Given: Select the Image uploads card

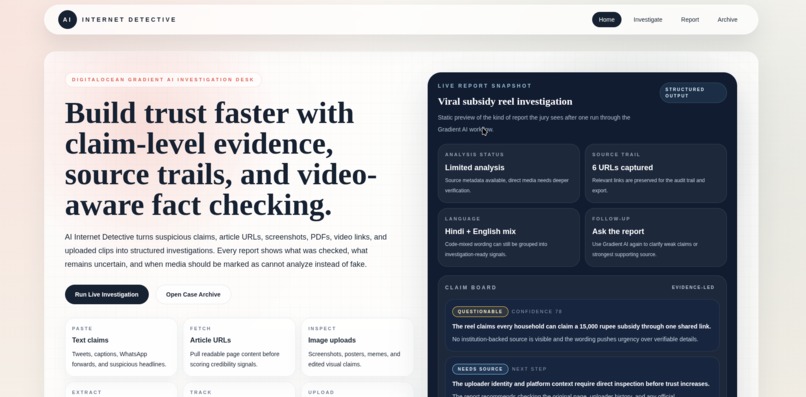Looking at the screenshot, I should (x=357, y=347).
